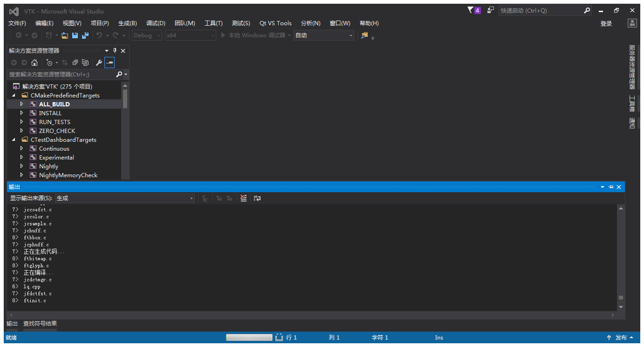The image size is (644, 347).
Task: Toggle auto-hide pin on Solution Explorer
Action: click(x=115, y=50)
